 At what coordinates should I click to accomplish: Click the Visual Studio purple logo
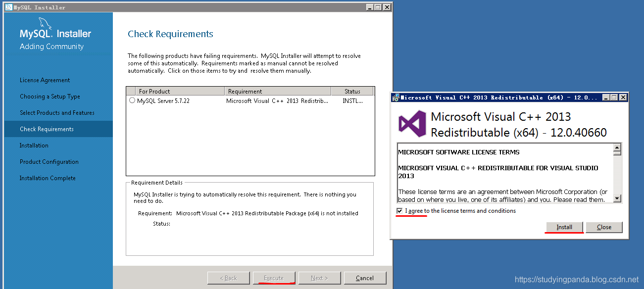[412, 124]
